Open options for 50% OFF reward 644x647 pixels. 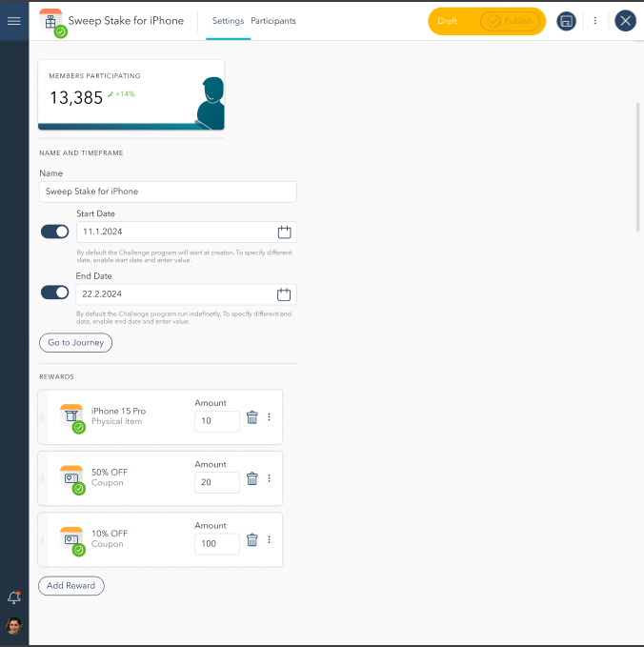pyautogui.click(x=269, y=478)
